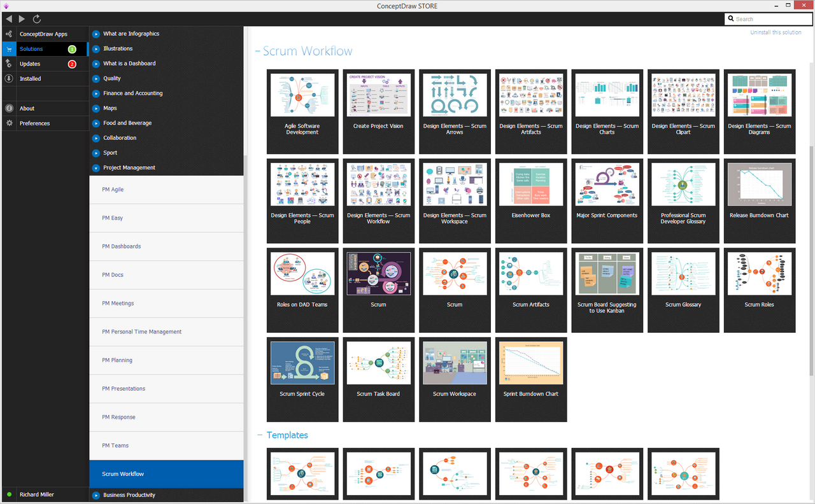Expand the Sport category
This screenshot has height=504, width=815.
coord(96,153)
